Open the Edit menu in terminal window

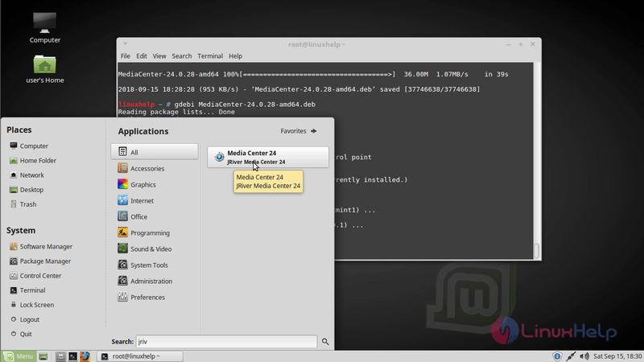[142, 56]
